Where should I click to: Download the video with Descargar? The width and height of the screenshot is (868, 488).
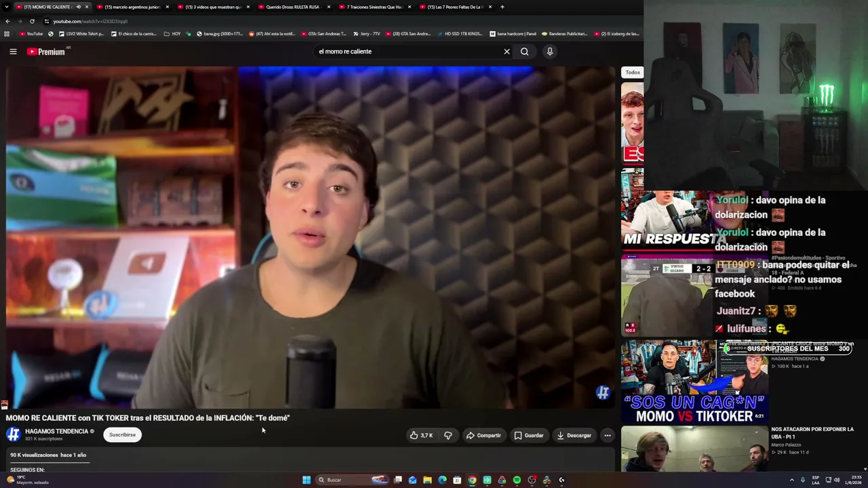click(574, 435)
